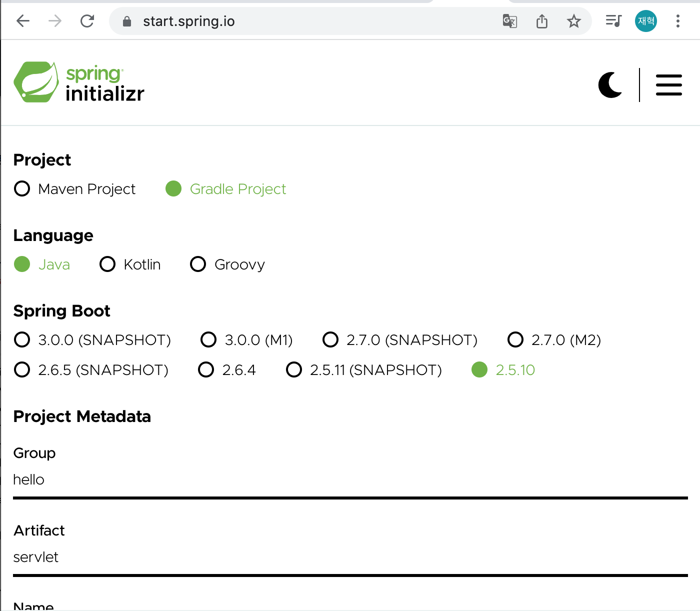Click the share page icon
The height and width of the screenshot is (611, 700).
(542, 21)
